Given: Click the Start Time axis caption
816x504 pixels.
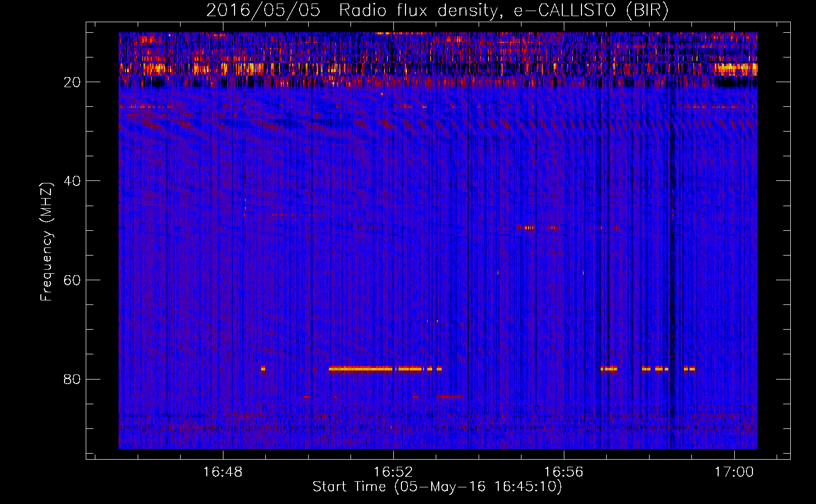Looking at the screenshot, I should (x=437, y=487).
